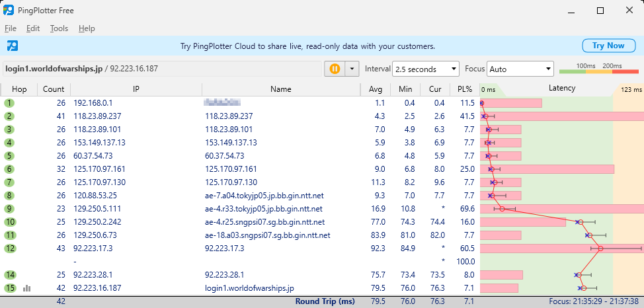Open the Help menu
Viewport: 644px width, 308px height.
pos(87,28)
